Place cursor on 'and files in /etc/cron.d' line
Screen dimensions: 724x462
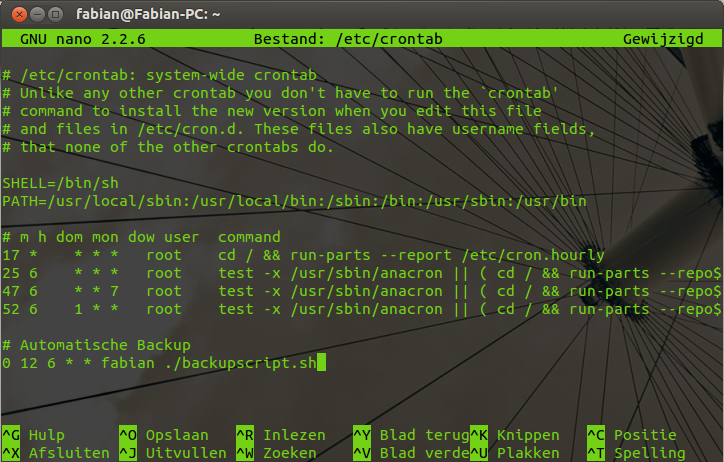298,129
